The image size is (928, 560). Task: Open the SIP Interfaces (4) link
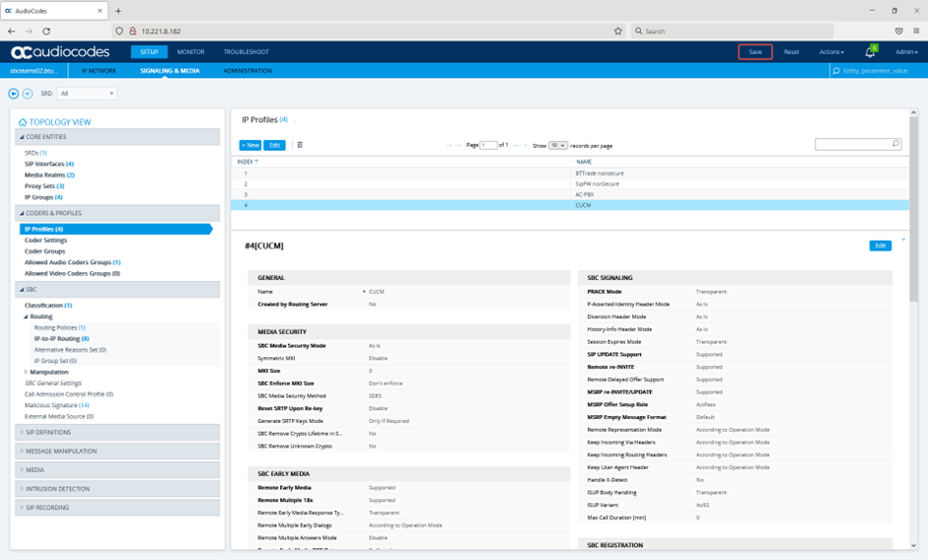[x=49, y=164]
